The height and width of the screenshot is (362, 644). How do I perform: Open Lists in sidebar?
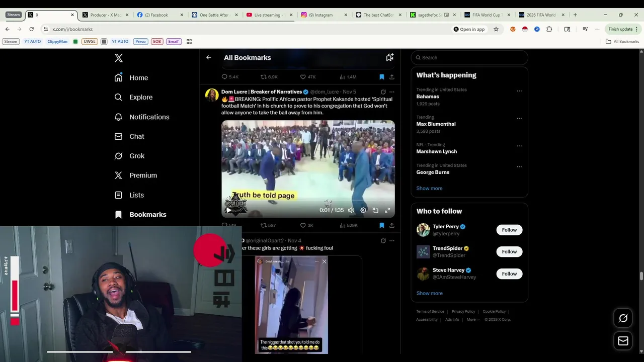(x=129, y=195)
